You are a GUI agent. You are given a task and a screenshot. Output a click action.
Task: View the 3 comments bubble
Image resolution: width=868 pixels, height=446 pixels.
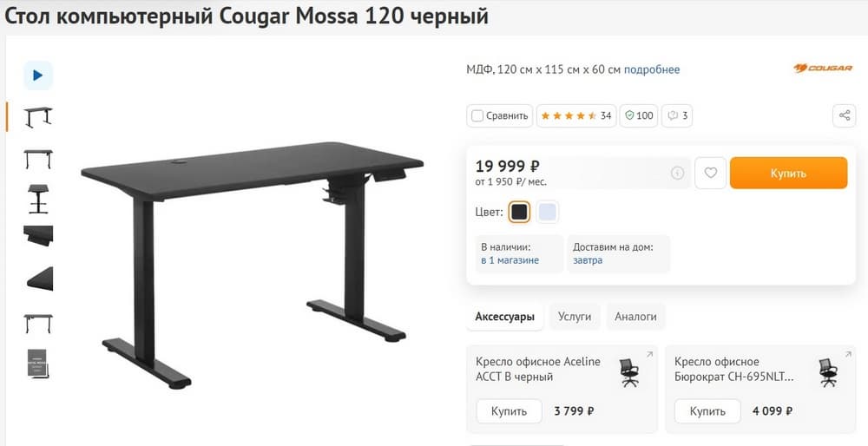coord(677,115)
